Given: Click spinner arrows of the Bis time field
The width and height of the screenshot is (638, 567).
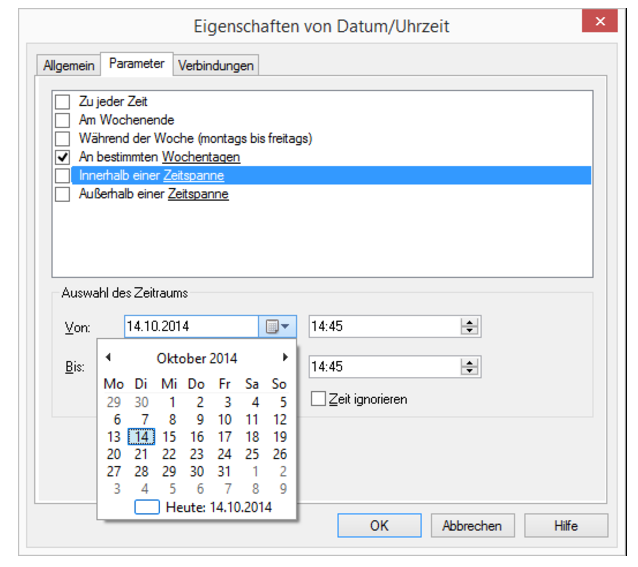Looking at the screenshot, I should tap(469, 367).
